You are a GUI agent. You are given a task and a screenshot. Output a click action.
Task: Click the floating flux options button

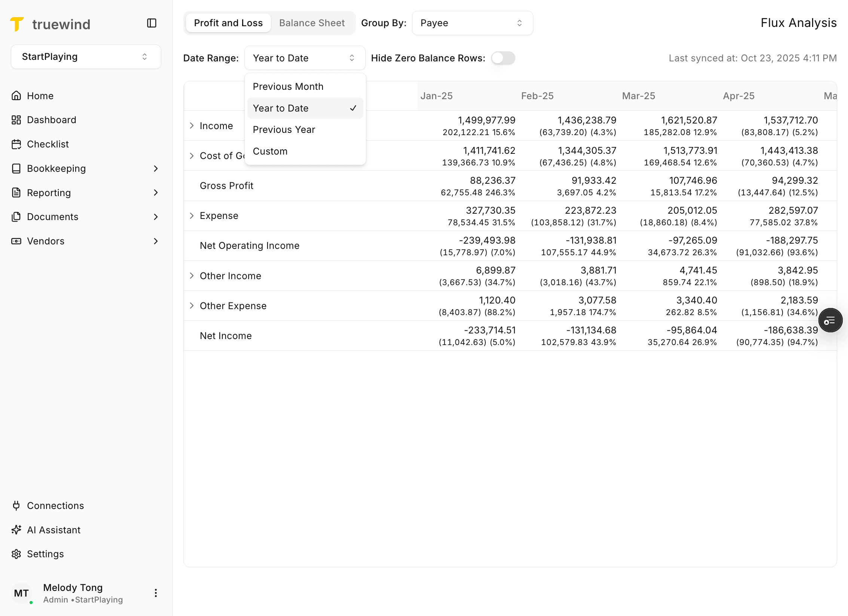point(830,320)
